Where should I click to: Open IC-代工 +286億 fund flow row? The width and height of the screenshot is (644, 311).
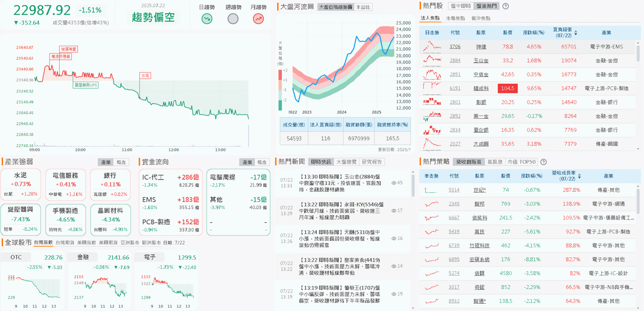(x=170, y=181)
